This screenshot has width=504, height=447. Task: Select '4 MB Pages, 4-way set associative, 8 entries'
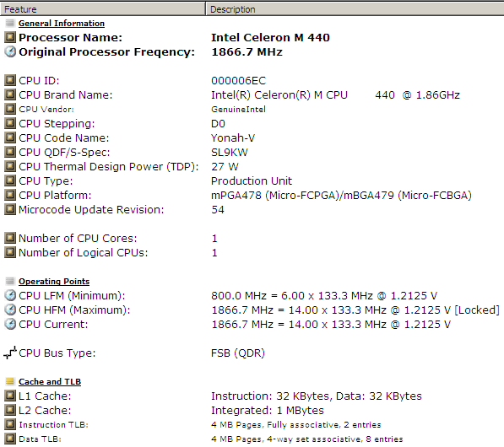click(306, 439)
